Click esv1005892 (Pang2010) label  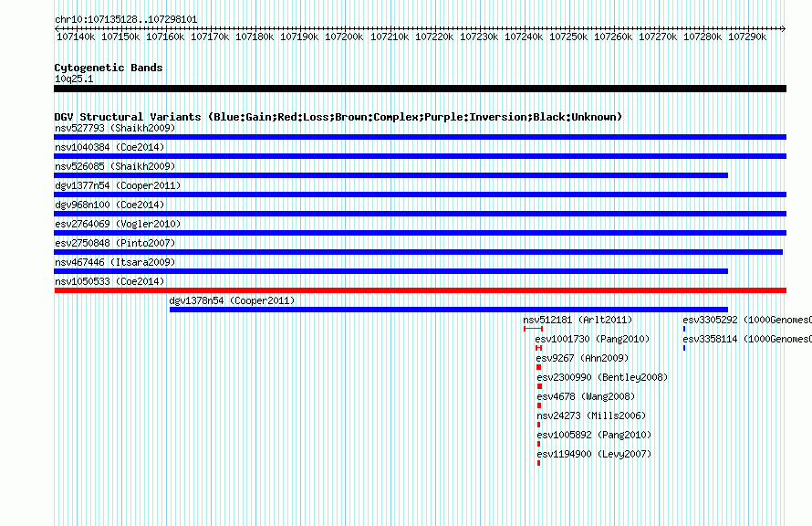pos(594,435)
